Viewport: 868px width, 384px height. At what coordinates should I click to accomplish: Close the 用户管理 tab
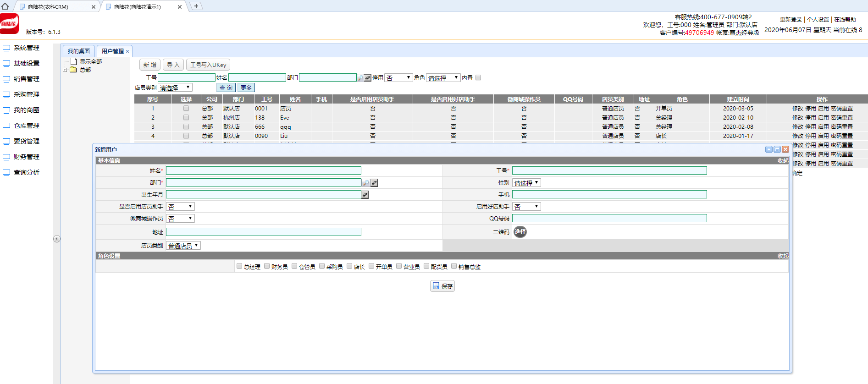pos(127,51)
